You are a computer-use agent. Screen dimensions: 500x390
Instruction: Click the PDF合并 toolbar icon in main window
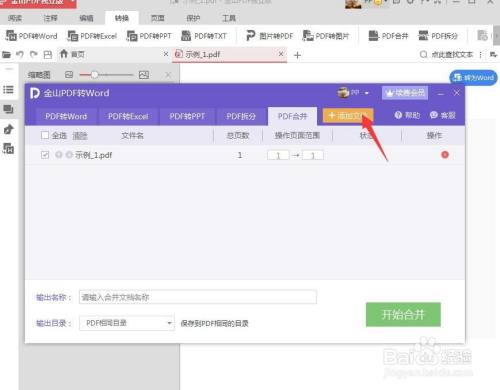388,36
